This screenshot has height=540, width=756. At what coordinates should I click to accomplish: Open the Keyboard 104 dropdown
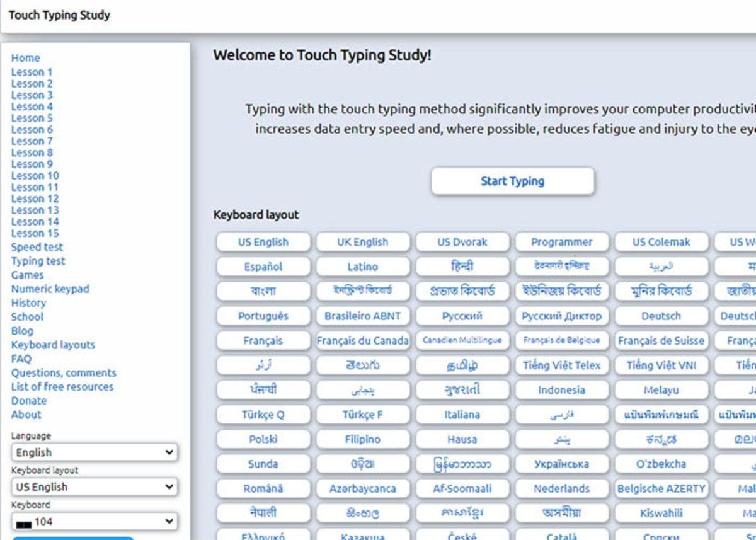coord(94,522)
